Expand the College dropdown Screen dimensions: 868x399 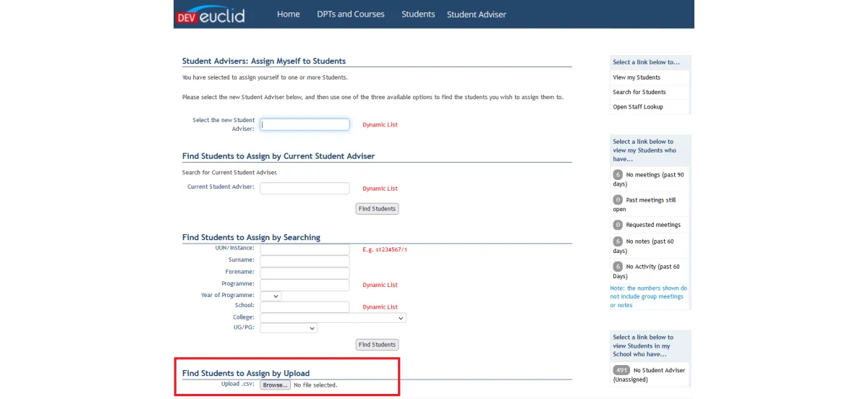click(x=333, y=317)
